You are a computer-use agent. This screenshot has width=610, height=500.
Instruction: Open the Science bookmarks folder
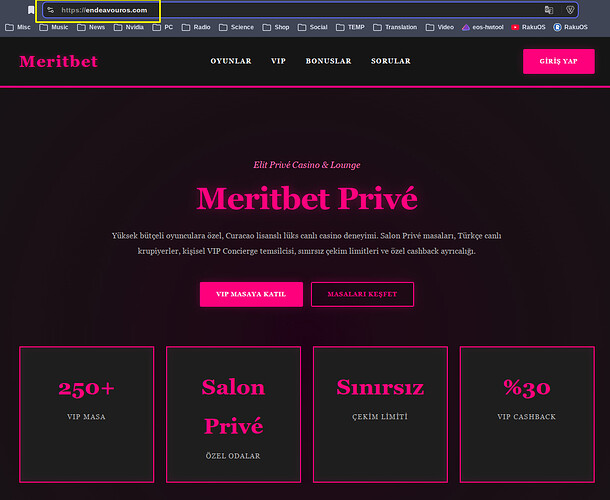point(237,27)
